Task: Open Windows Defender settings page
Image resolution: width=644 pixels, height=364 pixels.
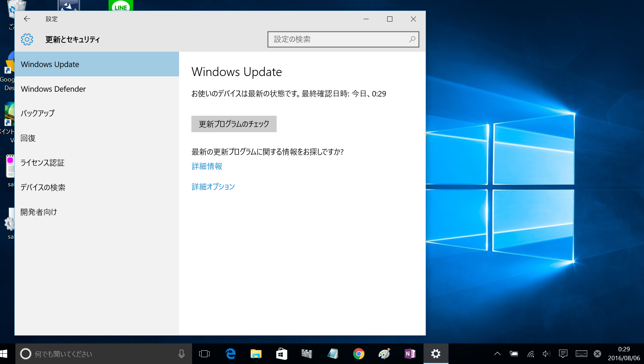Action: tap(97, 89)
